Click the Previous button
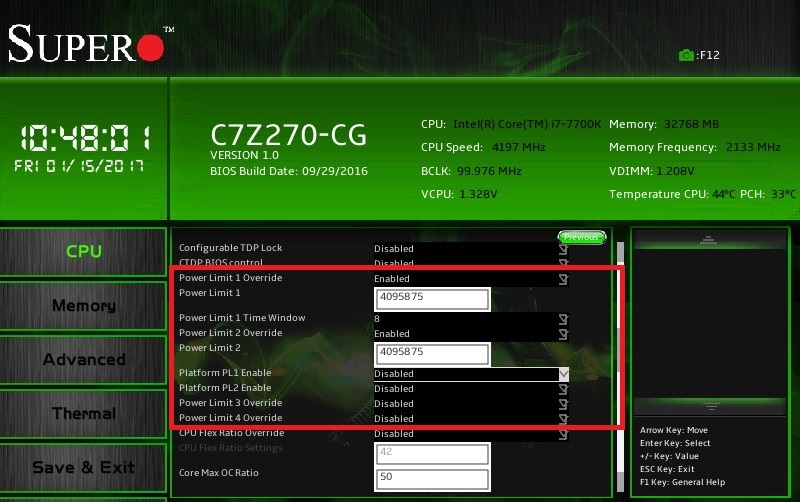The image size is (800, 502). [582, 237]
